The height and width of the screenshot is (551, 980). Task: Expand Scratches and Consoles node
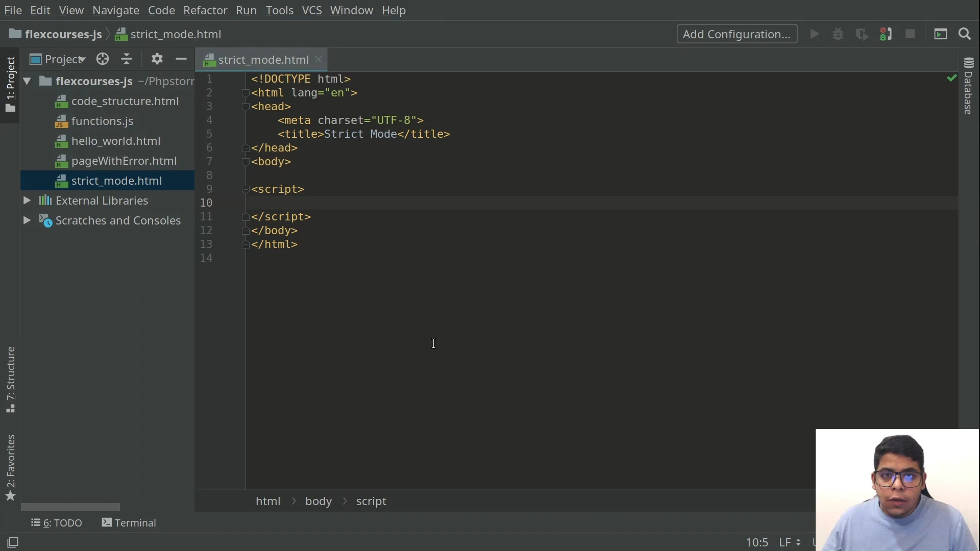coord(27,220)
